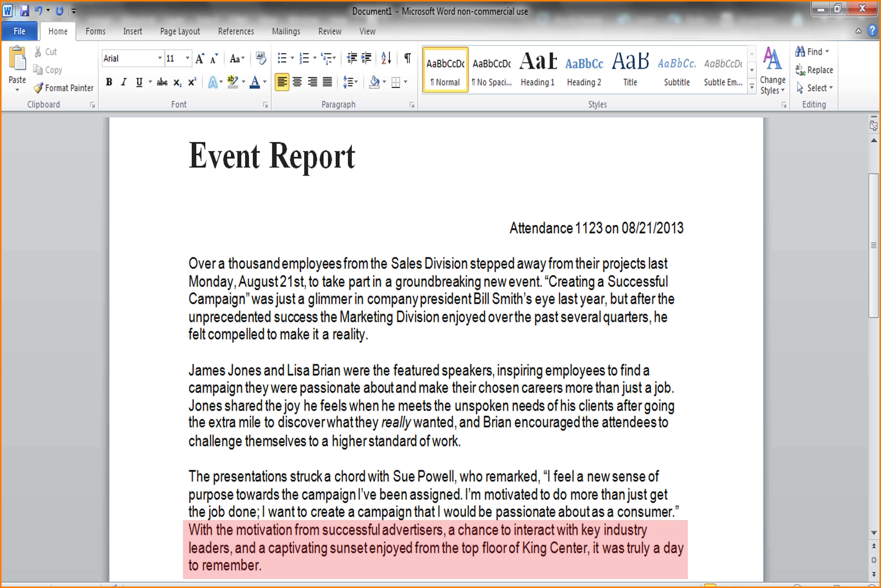The image size is (881, 588).
Task: Toggle Bold formatting icon
Action: (109, 82)
